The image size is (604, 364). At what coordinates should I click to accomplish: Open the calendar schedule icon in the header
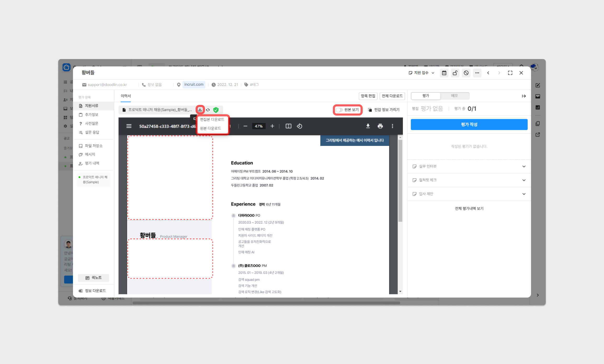[x=444, y=73]
